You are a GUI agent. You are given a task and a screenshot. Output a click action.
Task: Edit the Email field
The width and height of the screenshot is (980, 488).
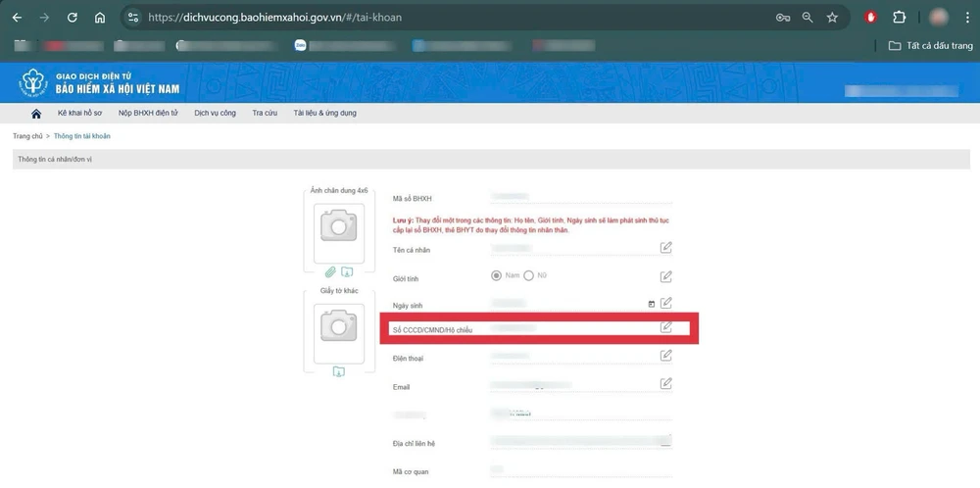tap(666, 383)
